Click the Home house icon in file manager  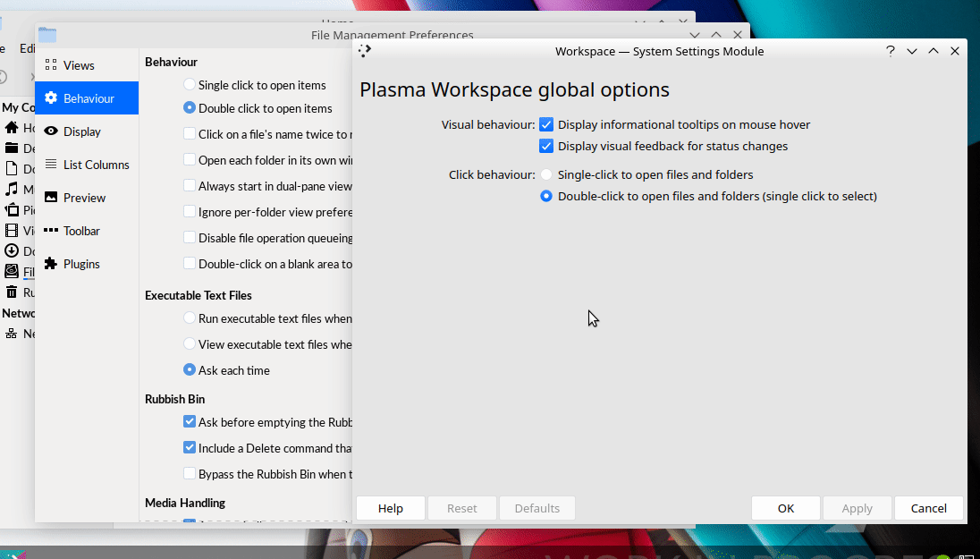[12, 128]
